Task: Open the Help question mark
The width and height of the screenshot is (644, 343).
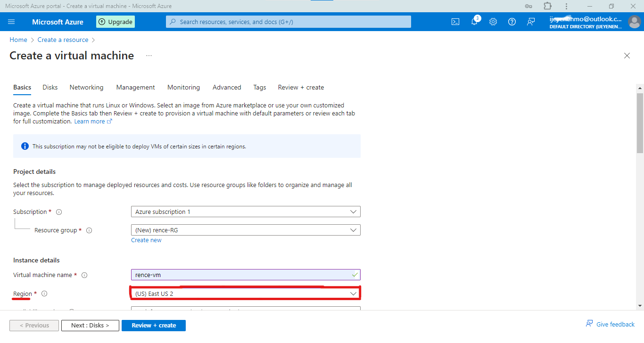Action: 512,22
